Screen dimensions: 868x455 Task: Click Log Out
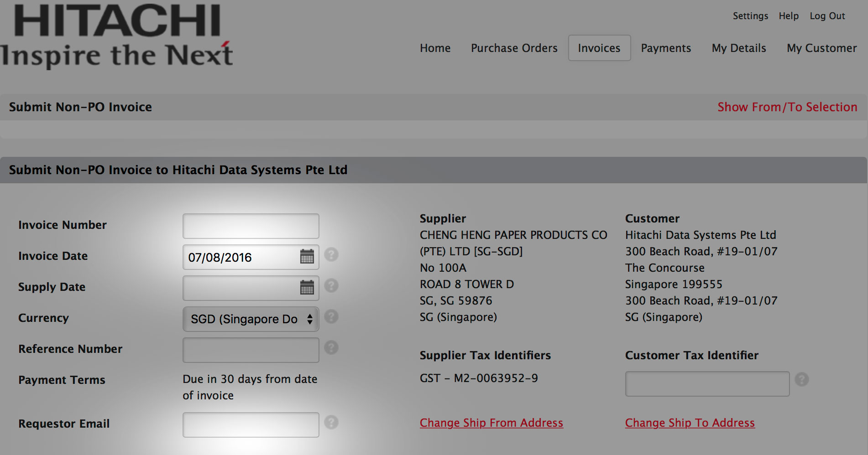point(827,16)
